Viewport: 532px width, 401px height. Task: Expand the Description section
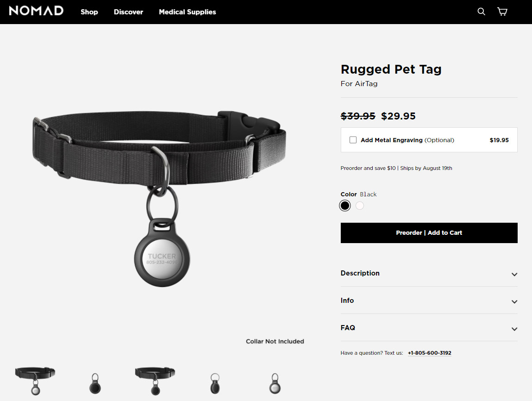429,273
